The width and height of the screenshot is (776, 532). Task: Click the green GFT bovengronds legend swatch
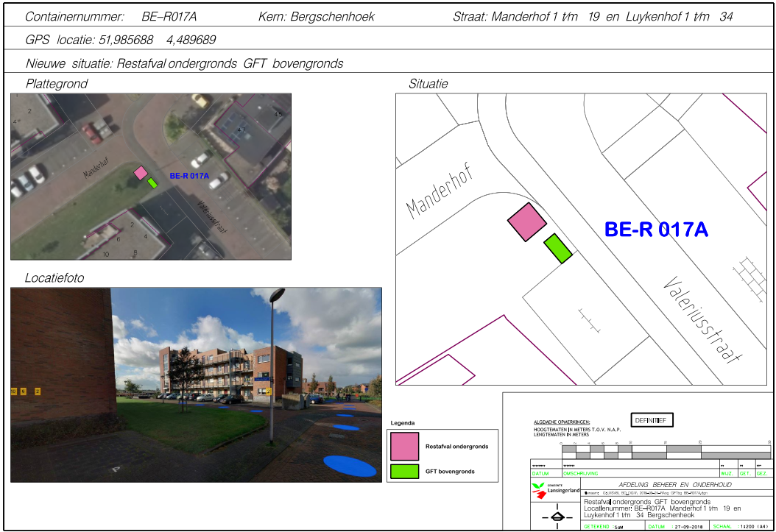[x=404, y=471]
